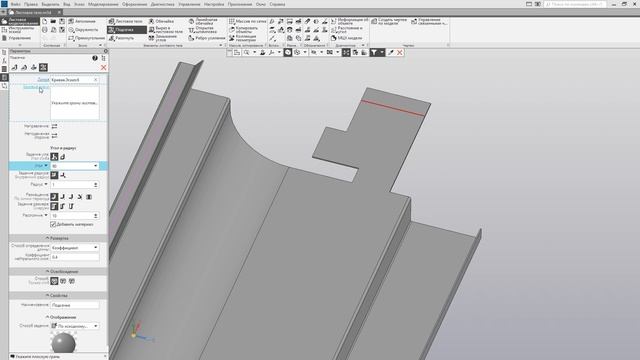Collapse the Развертка section

(58, 238)
